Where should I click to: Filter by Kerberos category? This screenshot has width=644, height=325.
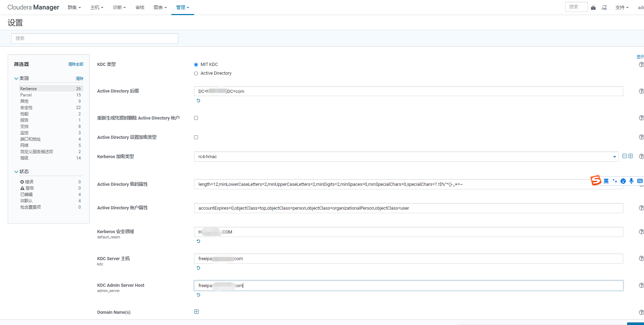coord(51,89)
